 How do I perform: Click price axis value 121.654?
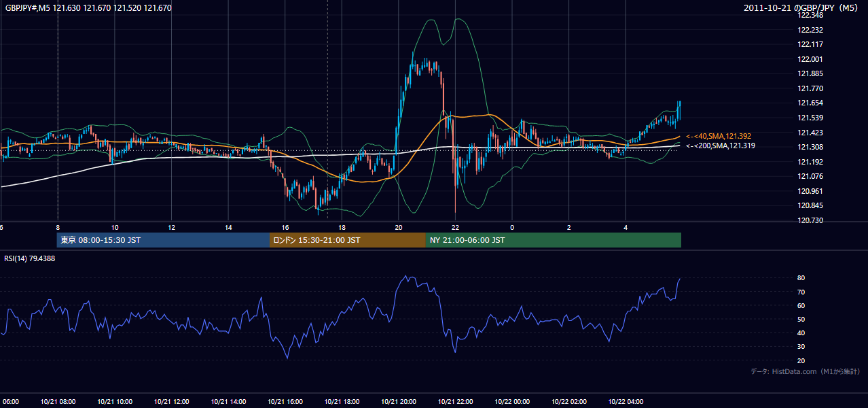point(810,103)
